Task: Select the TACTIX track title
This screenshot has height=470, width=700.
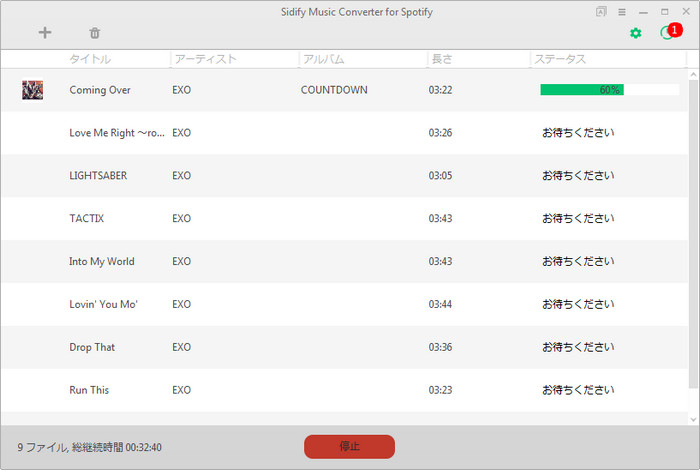Action: [87, 219]
